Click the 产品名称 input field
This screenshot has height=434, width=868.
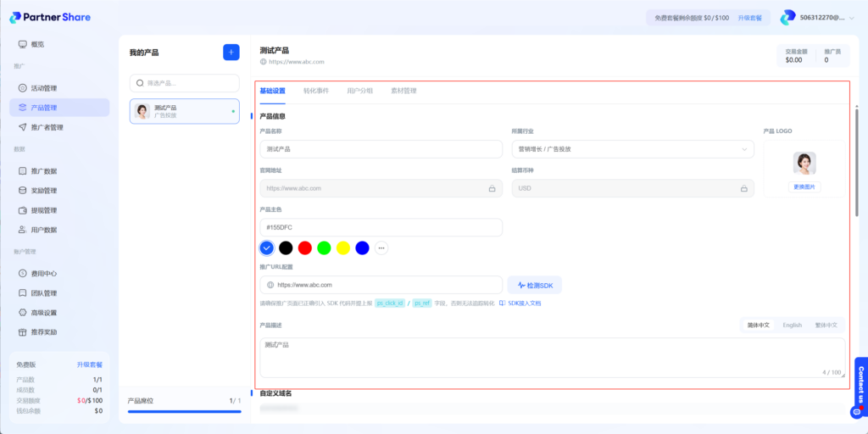(x=381, y=149)
